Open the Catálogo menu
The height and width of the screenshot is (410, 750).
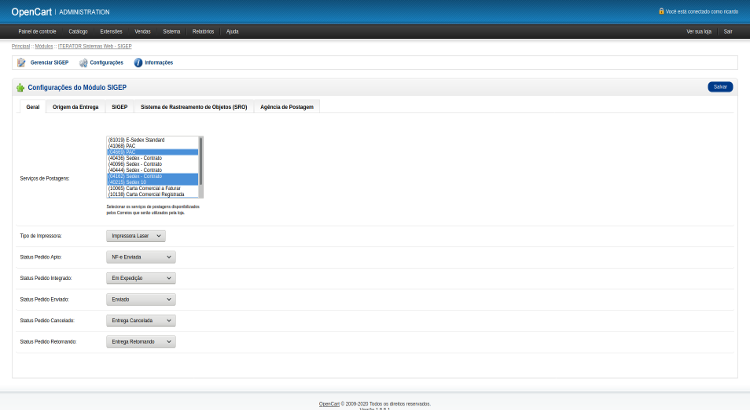tap(78, 32)
